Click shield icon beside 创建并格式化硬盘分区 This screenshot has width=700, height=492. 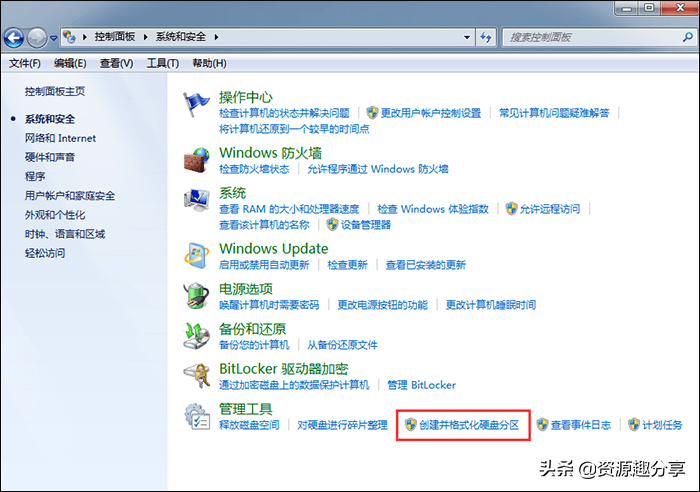[x=411, y=425]
